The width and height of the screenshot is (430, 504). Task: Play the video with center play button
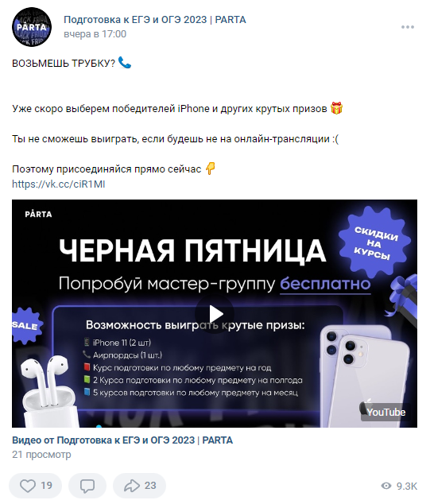tap(215, 314)
